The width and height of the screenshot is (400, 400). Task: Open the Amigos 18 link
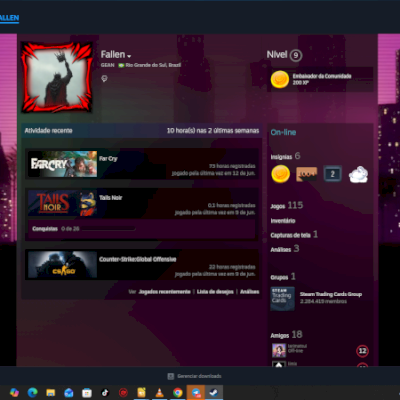point(286,334)
